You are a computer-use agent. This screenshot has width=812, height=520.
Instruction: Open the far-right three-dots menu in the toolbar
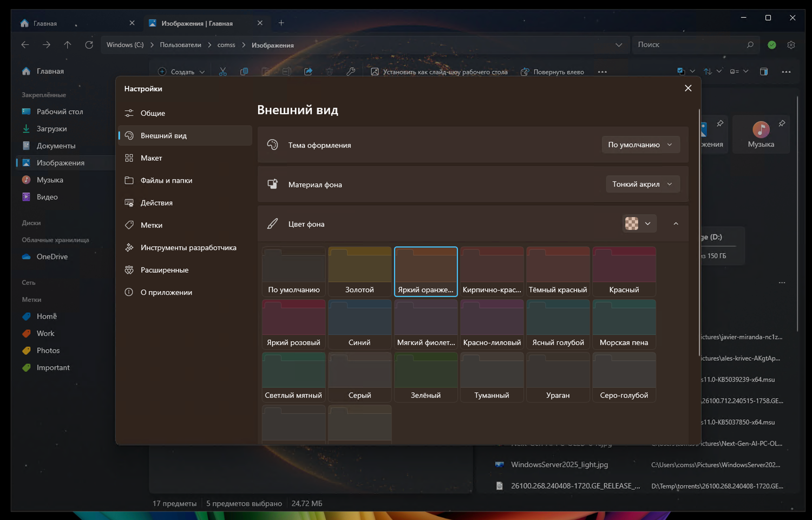786,71
